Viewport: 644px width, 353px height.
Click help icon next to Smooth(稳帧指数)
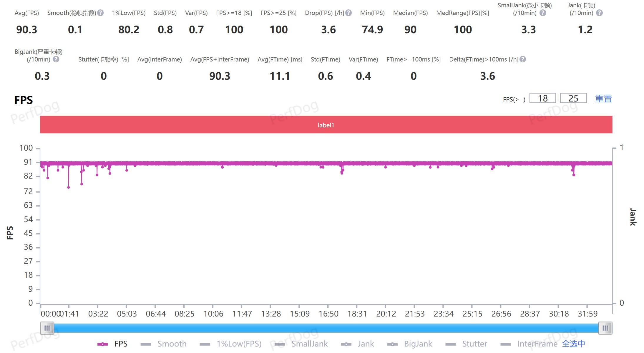100,13
